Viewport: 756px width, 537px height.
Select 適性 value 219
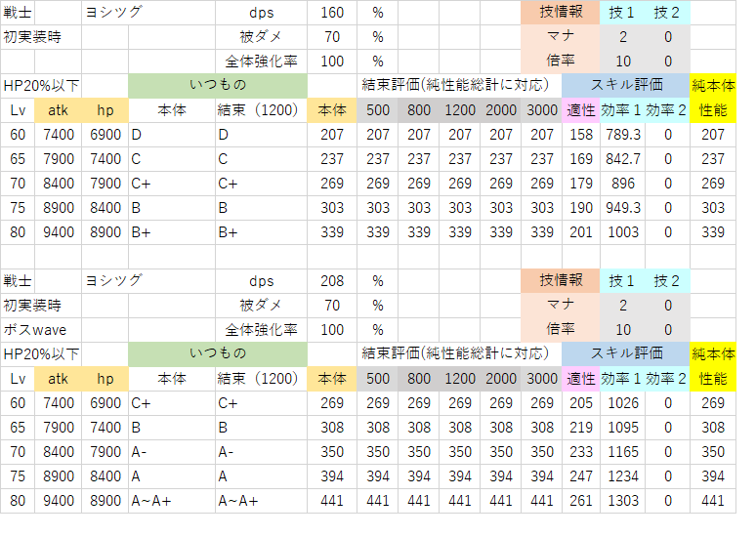(581, 428)
